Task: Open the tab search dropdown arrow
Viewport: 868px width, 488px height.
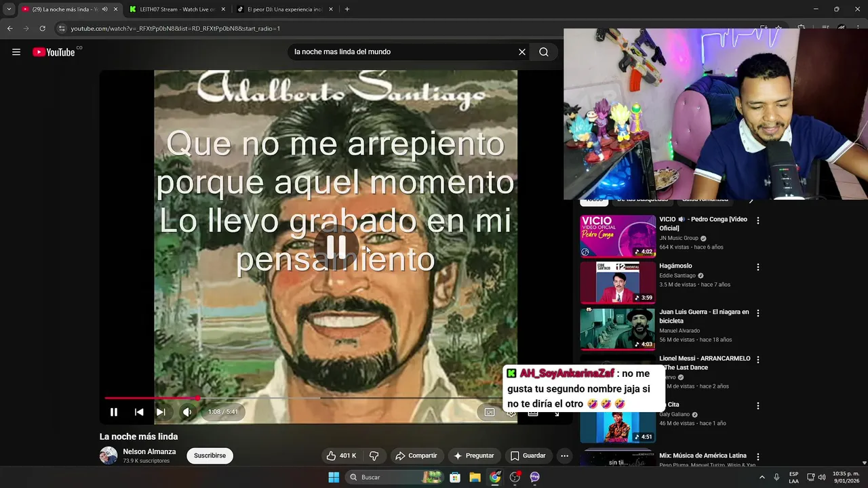Action: coord(9,9)
